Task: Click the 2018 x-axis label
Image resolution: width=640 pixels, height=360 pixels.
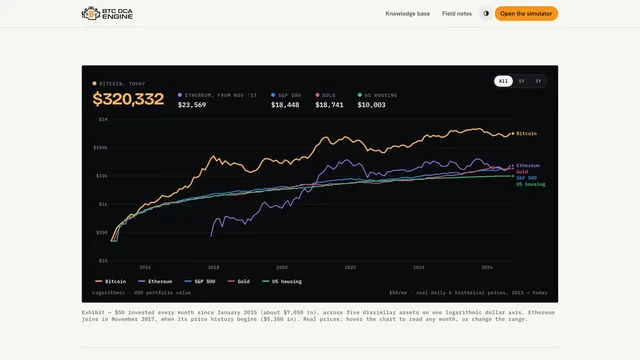Action: (213, 267)
